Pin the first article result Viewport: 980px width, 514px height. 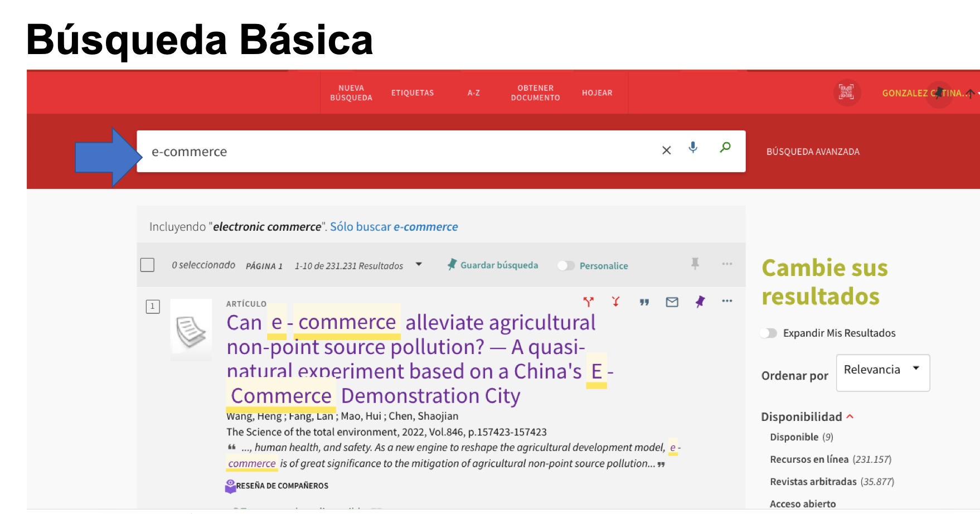click(x=700, y=302)
